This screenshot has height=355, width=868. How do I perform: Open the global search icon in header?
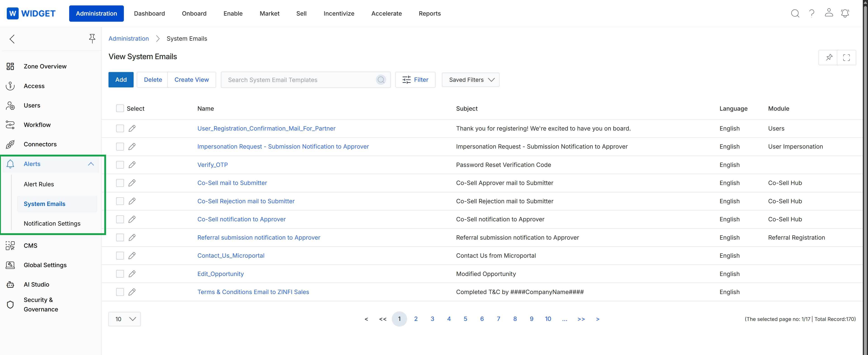pyautogui.click(x=795, y=14)
